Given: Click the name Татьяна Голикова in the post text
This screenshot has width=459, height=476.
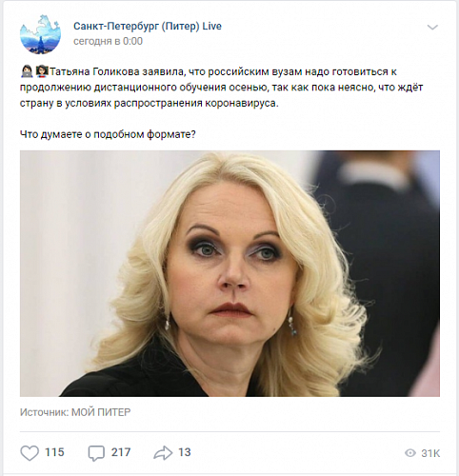Looking at the screenshot, I should pos(94,72).
